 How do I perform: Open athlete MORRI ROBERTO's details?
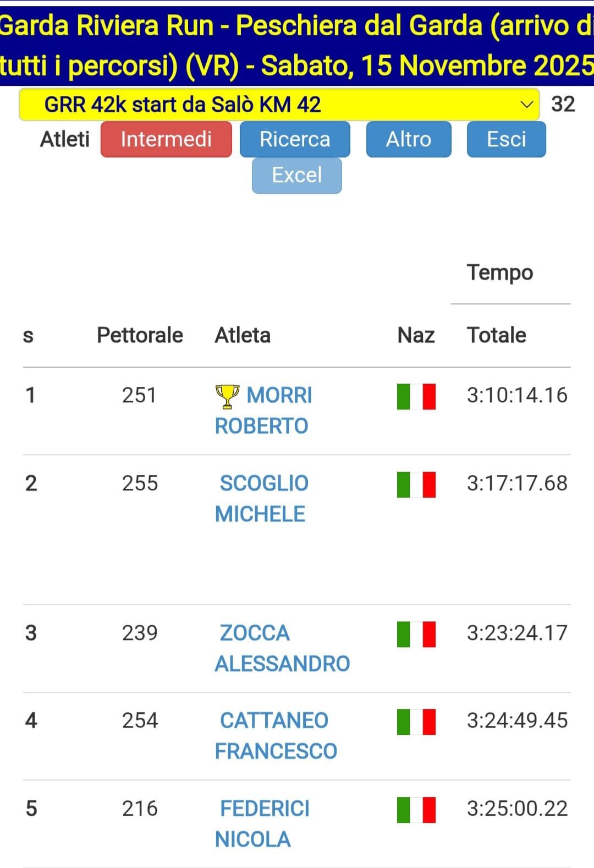click(264, 411)
